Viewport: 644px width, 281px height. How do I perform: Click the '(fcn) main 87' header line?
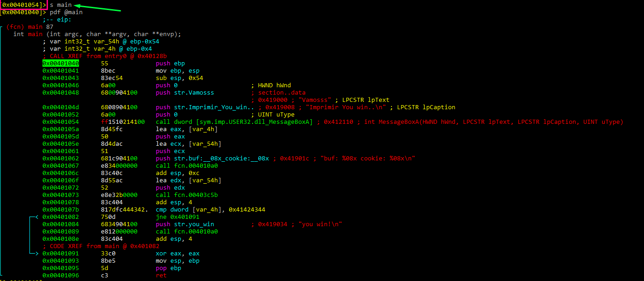(x=30, y=27)
